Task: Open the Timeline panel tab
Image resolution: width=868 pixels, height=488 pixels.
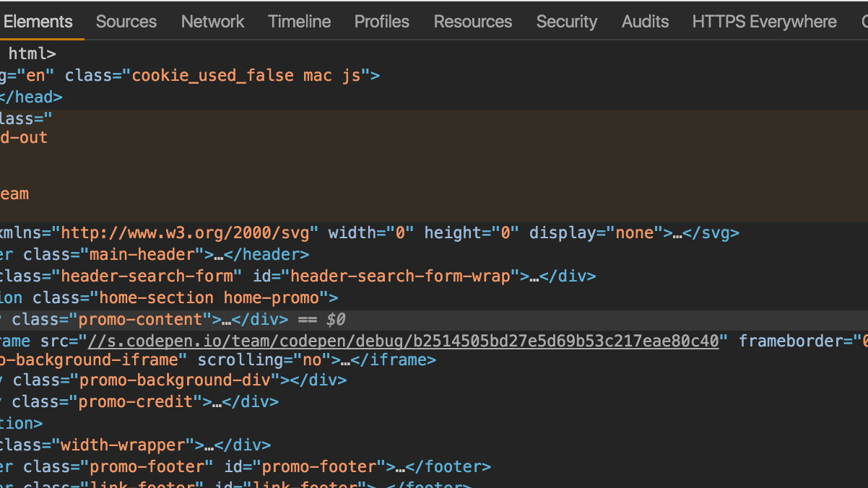Action: coord(300,22)
